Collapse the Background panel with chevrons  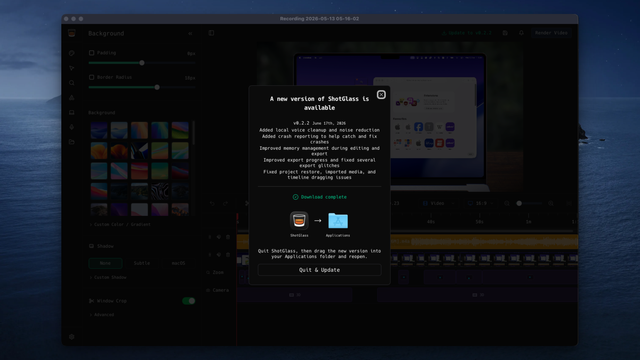(190, 33)
